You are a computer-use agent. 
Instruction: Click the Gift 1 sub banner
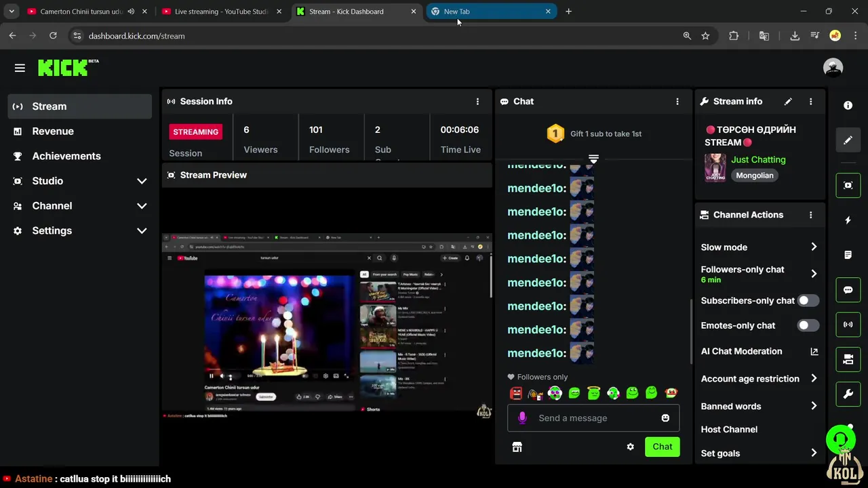(594, 134)
